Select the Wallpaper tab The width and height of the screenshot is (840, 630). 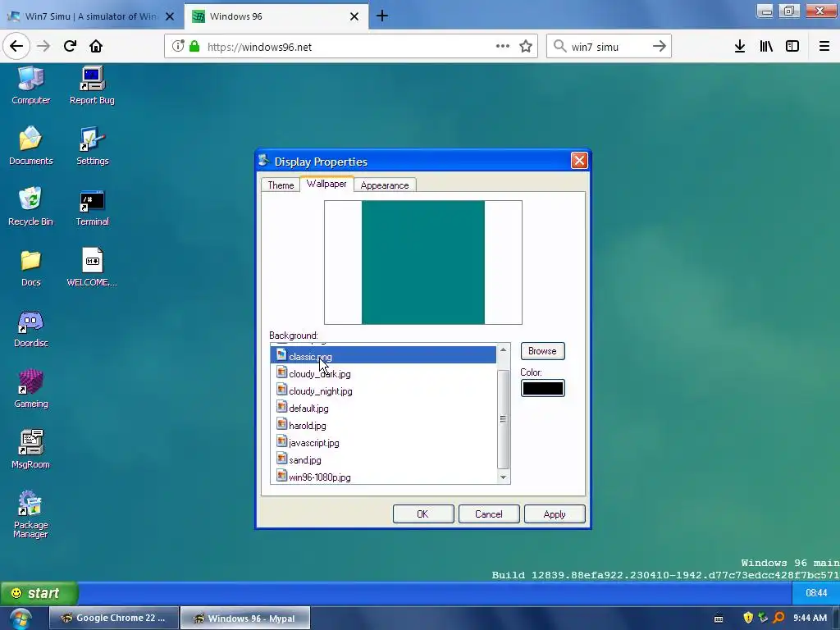coord(326,184)
